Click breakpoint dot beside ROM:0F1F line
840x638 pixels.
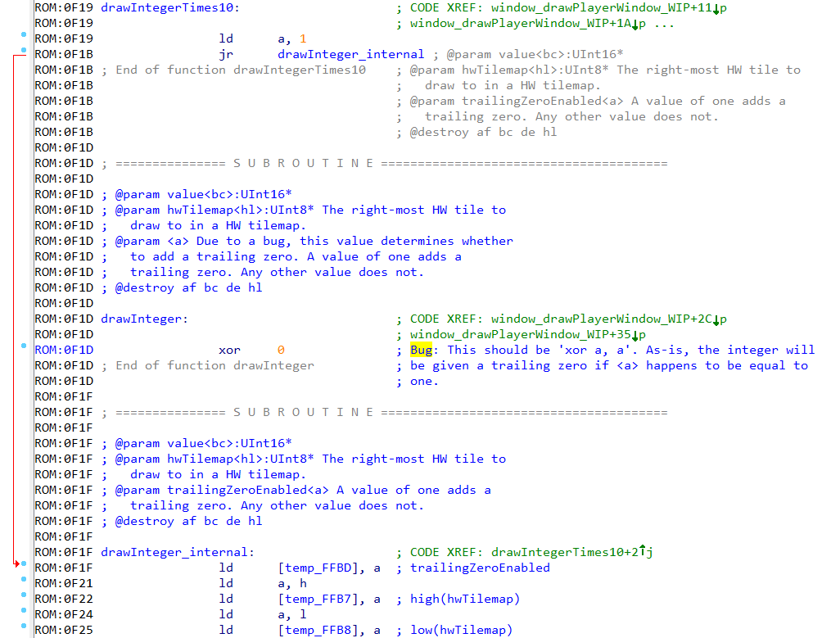pyautogui.click(x=24, y=563)
